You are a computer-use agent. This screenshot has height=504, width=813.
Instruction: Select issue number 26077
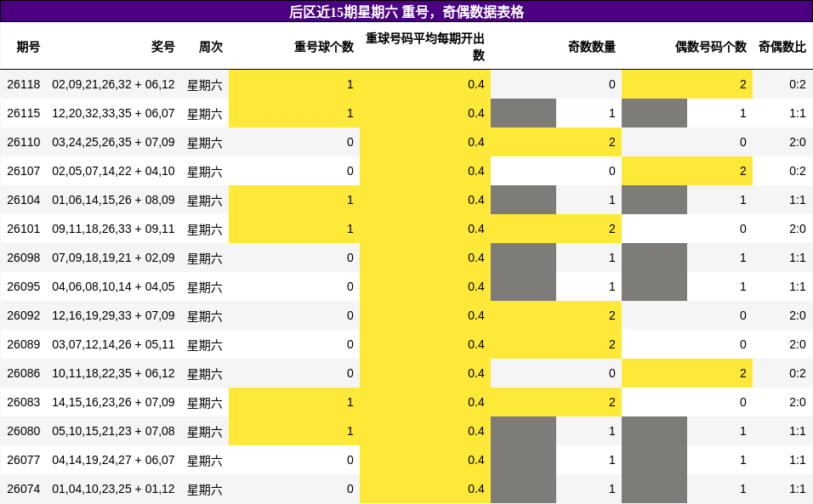coord(23,460)
